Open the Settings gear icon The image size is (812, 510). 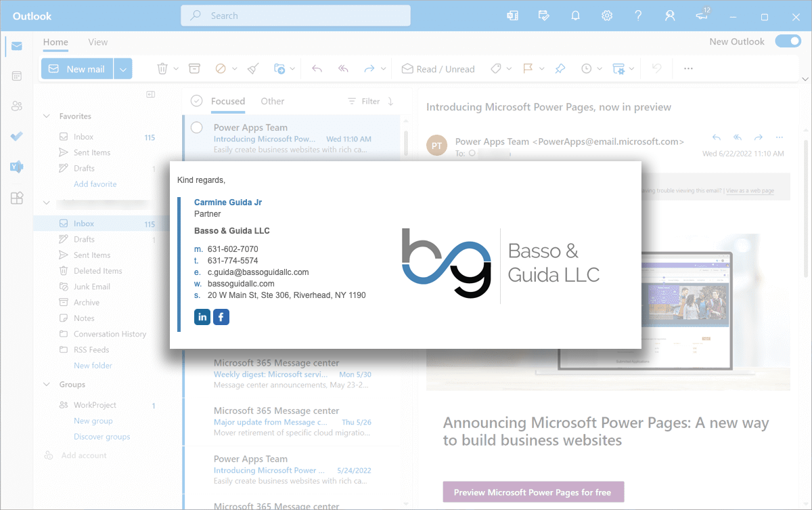point(607,16)
